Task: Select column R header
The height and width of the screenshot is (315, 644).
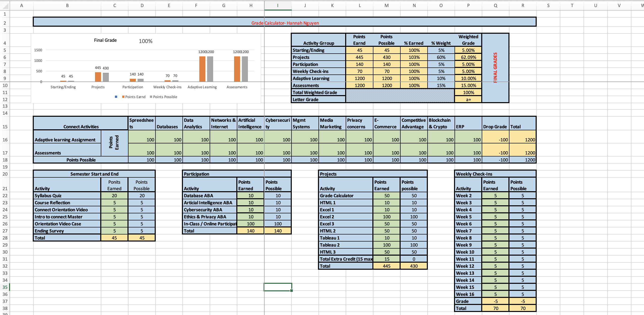Action: point(523,5)
